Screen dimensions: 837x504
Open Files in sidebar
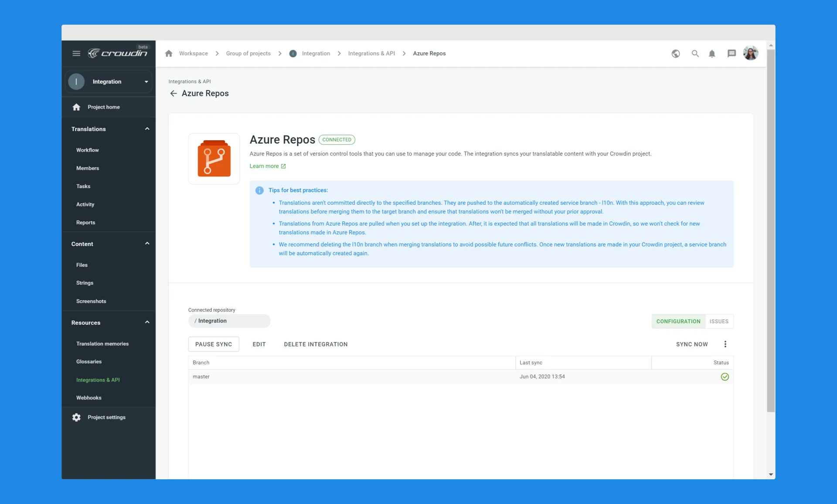coord(82,265)
